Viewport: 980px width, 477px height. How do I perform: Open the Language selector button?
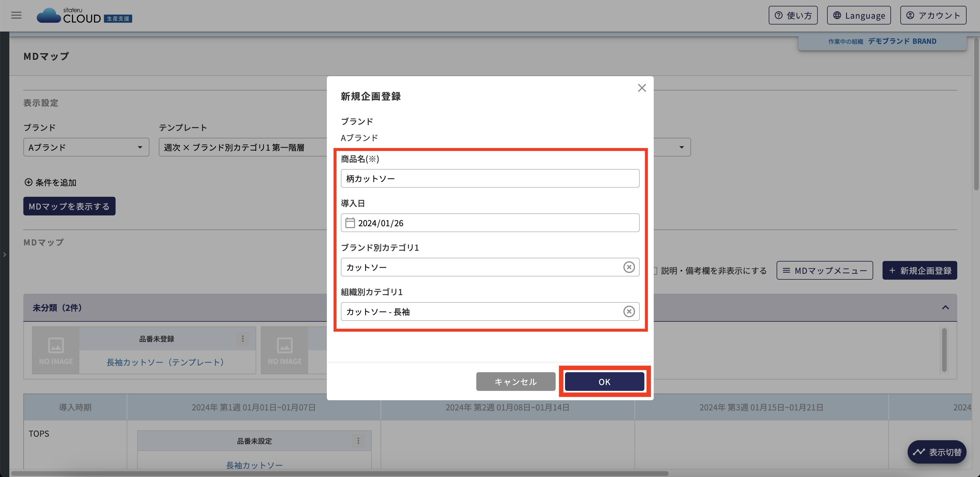click(859, 15)
